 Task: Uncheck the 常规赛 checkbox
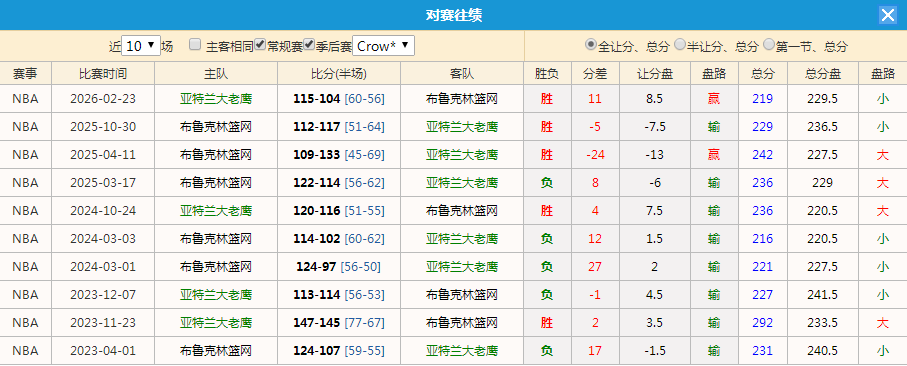(260, 45)
